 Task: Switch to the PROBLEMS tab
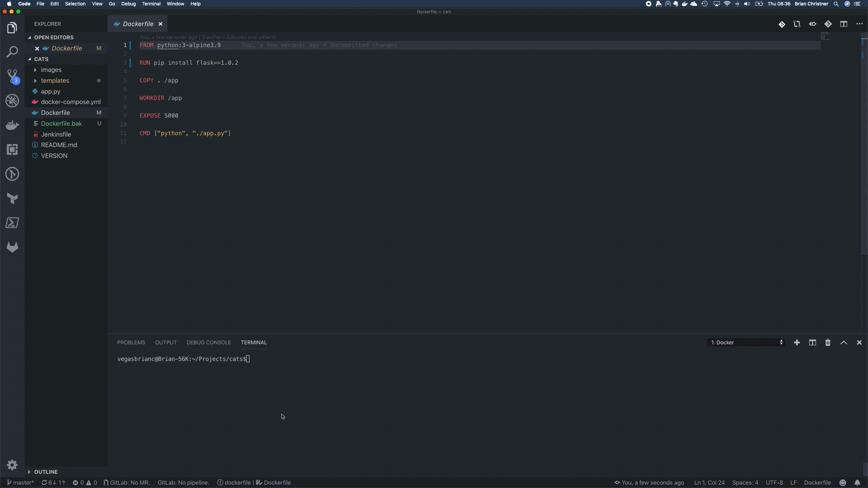[131, 343]
